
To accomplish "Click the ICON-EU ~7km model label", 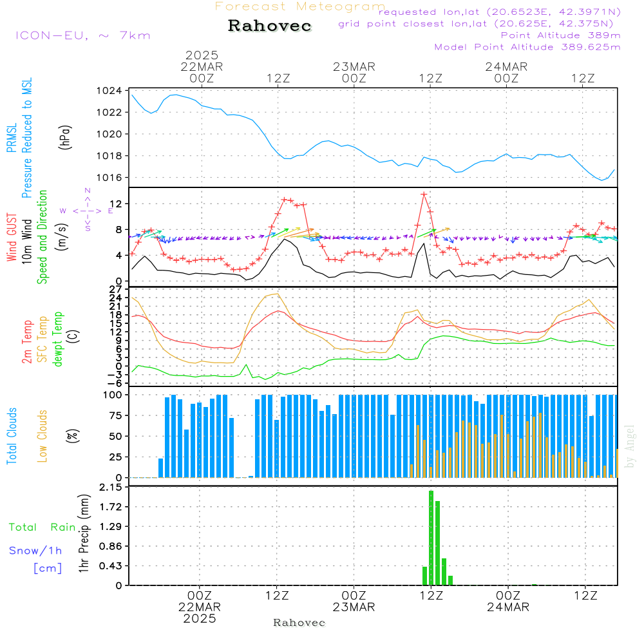I will (x=82, y=35).
